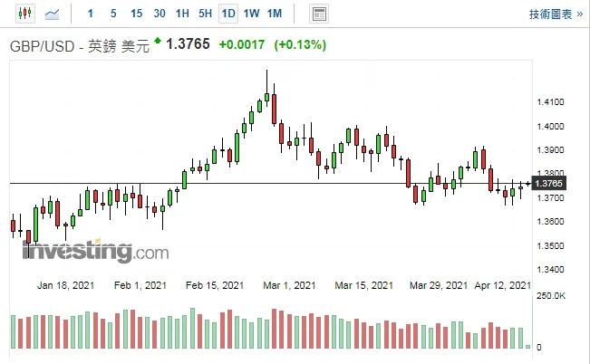Screen dimensions: 590x364
Task: Click the Feb 15, 2021 date label
Action: [x=215, y=285]
